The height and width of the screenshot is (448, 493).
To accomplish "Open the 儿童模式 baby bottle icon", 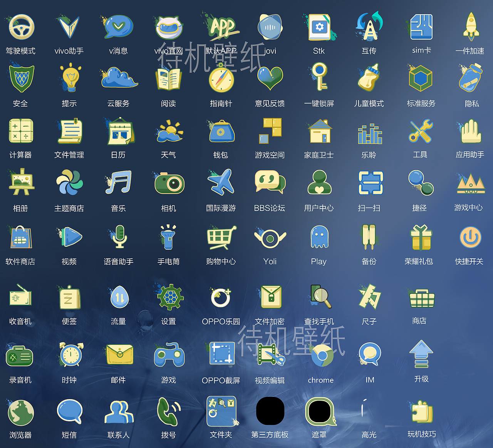I will pos(369,78).
